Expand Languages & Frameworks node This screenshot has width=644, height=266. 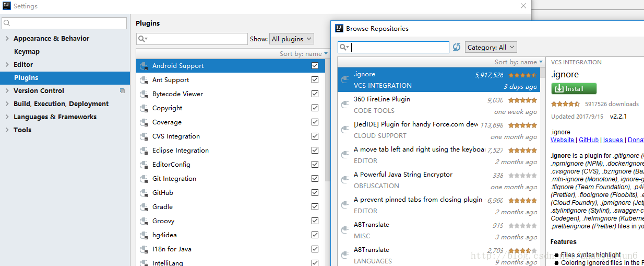point(7,117)
